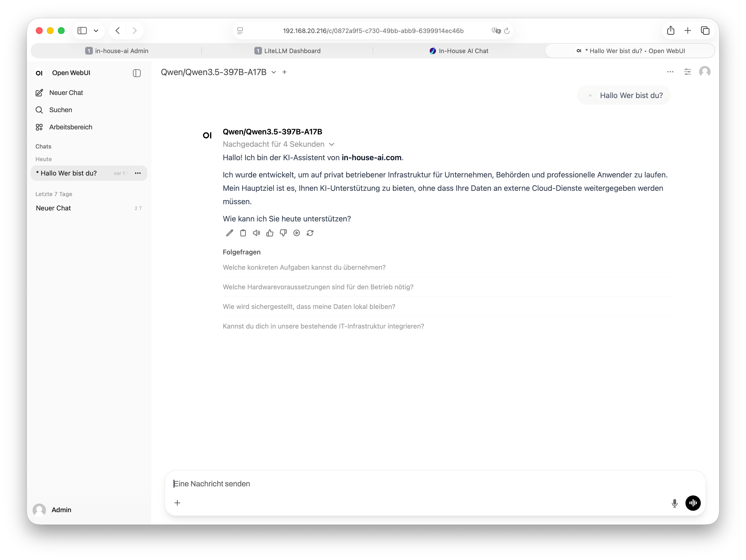Click the continue-response play circle icon
The width and height of the screenshot is (746, 560).
pos(297,233)
